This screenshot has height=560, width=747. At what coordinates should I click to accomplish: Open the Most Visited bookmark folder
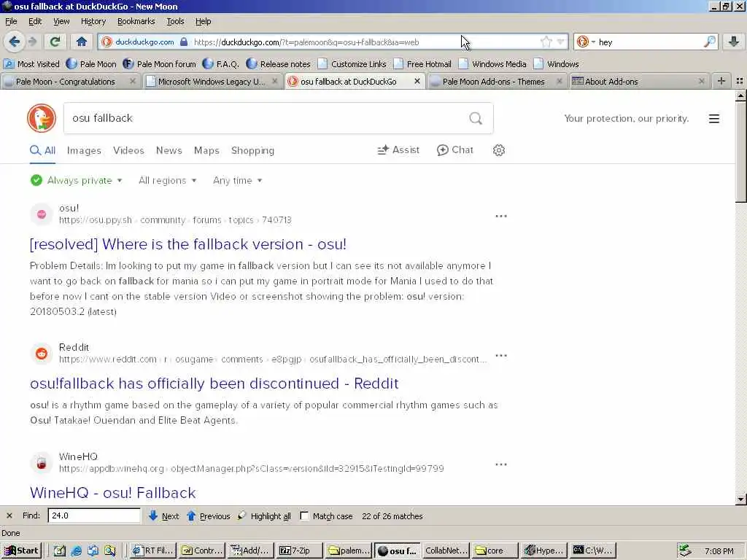(32, 64)
